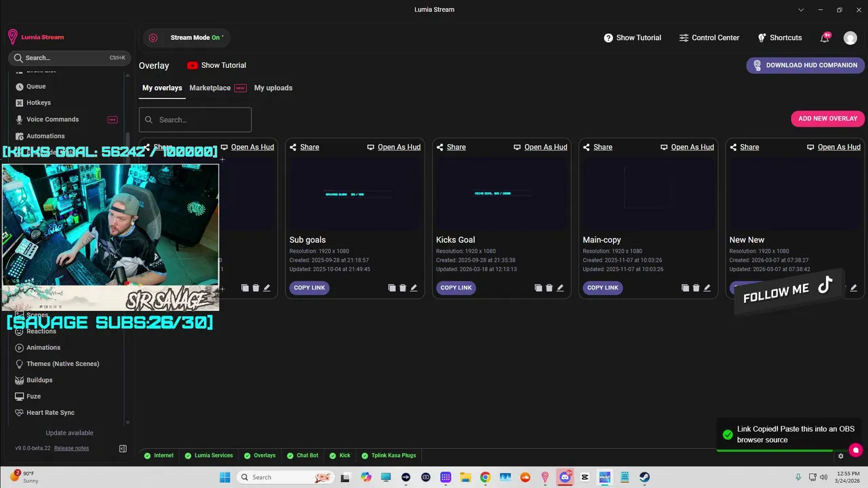Open Heart Rate Sync

(50, 413)
